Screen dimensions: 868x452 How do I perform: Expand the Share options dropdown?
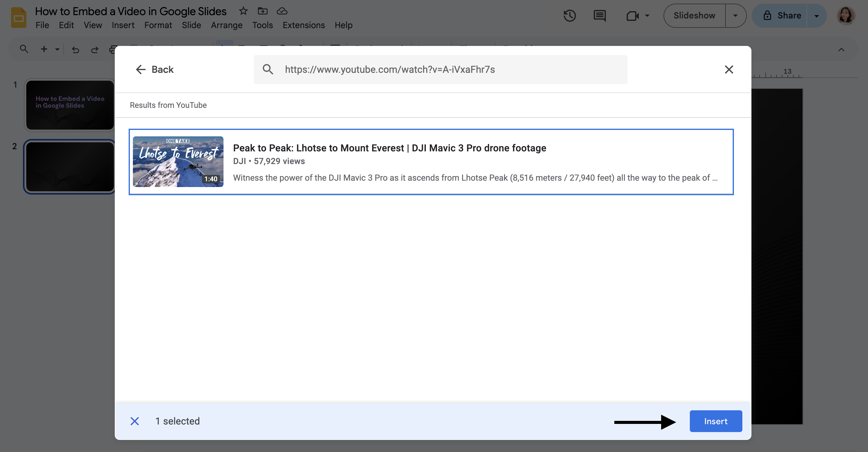(816, 15)
